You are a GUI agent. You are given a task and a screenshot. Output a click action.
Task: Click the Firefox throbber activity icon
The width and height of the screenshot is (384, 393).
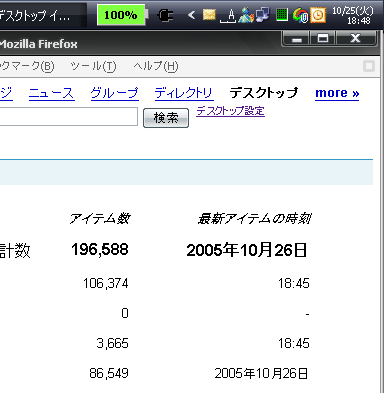click(x=369, y=66)
